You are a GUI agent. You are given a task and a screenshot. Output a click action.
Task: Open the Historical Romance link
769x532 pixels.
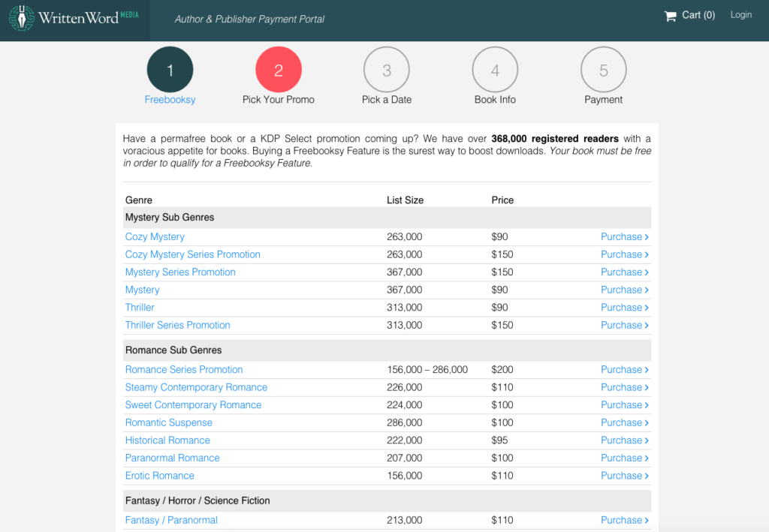coord(167,440)
